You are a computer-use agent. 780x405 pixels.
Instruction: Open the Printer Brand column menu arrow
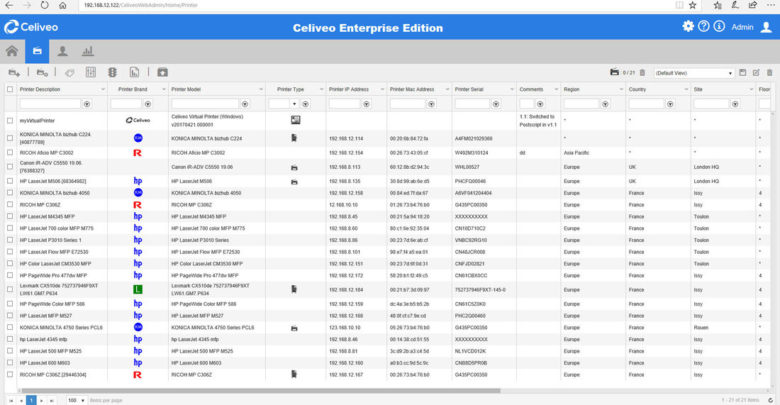pyautogui.click(x=163, y=90)
